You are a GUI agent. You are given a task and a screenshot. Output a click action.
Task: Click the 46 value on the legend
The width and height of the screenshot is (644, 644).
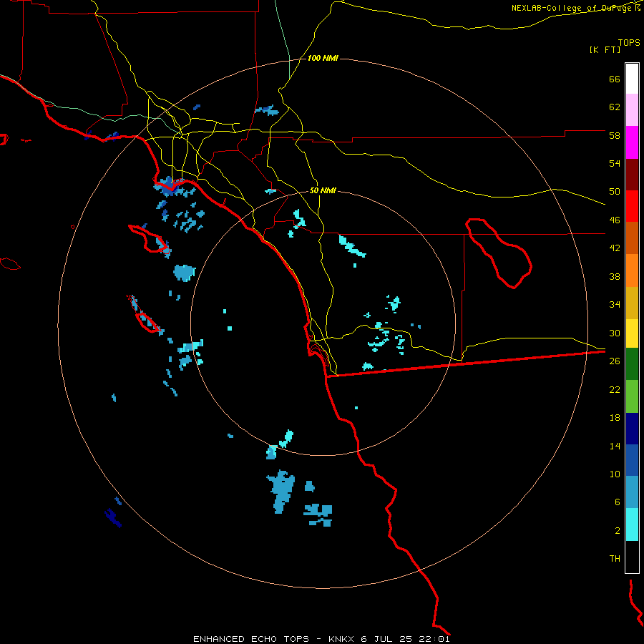(615, 220)
